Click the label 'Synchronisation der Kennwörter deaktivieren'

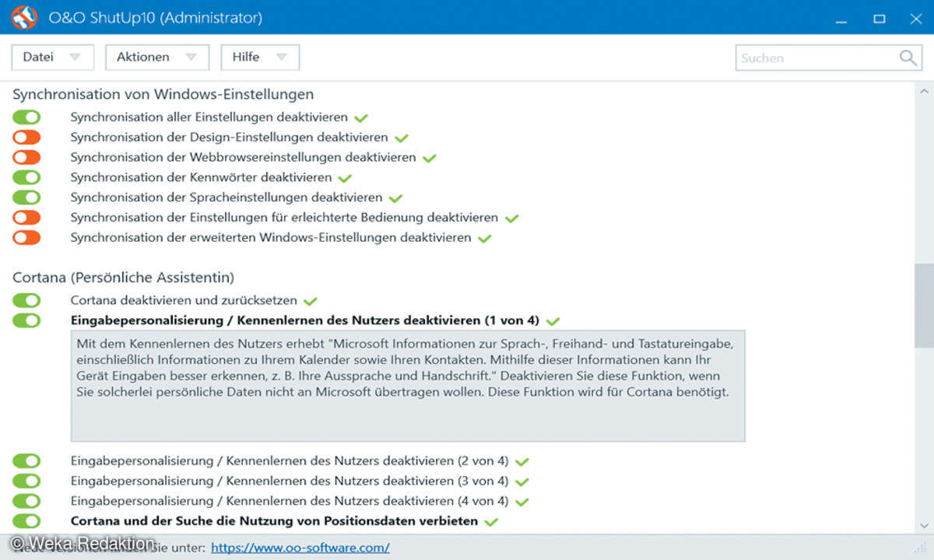(x=202, y=177)
